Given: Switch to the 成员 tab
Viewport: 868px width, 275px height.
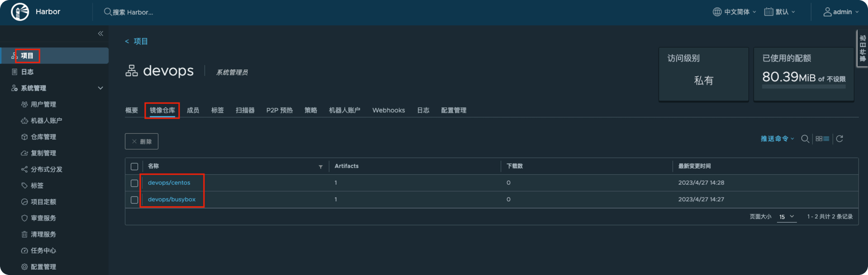Looking at the screenshot, I should coord(193,110).
